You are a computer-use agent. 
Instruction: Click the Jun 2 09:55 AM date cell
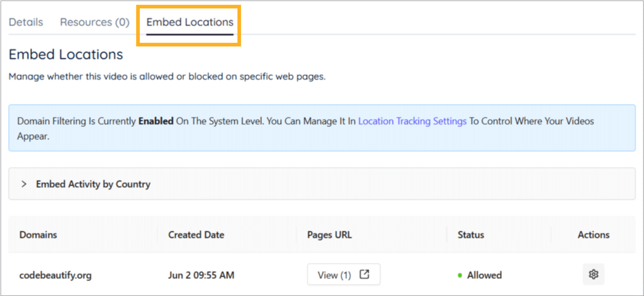[x=201, y=275]
